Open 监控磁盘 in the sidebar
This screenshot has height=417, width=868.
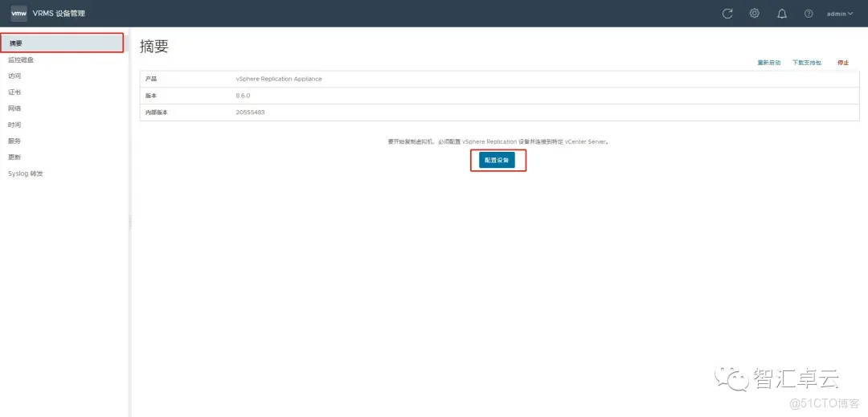20,59
